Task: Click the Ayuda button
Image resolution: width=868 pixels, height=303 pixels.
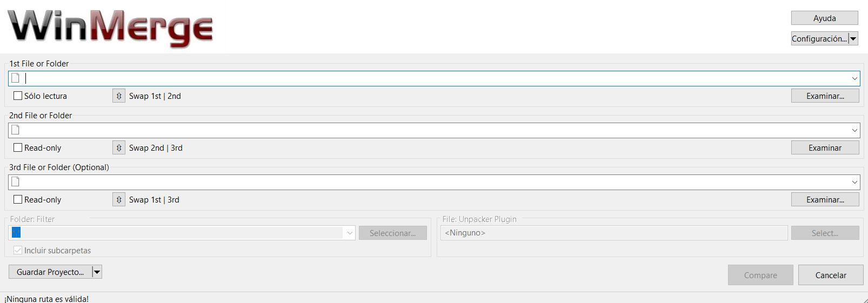Action: 825,18
